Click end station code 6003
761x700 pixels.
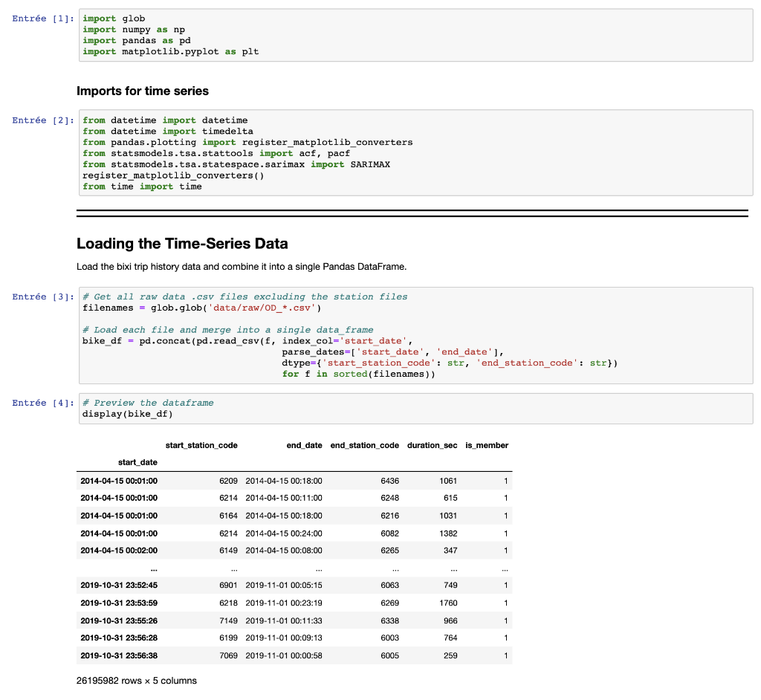[x=389, y=638]
